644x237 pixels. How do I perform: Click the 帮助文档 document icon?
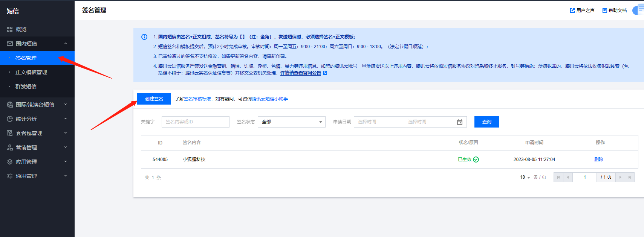605,11
